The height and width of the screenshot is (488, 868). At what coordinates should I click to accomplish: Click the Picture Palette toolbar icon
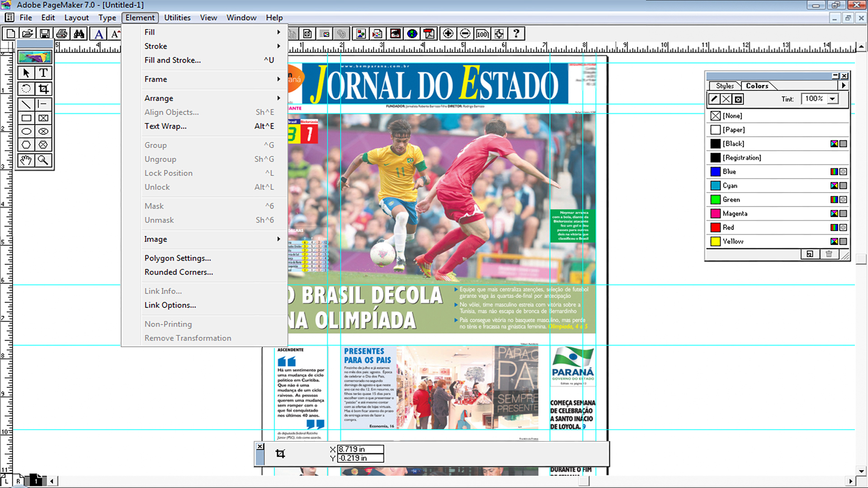point(361,33)
